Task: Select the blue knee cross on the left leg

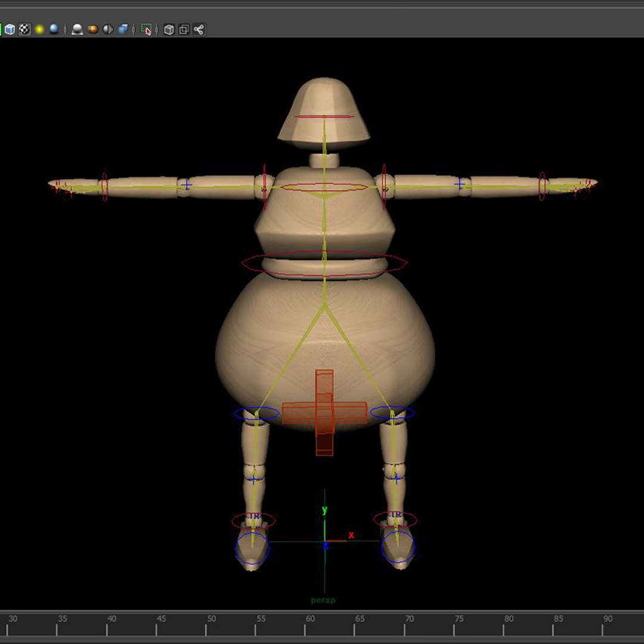Action: click(x=253, y=479)
